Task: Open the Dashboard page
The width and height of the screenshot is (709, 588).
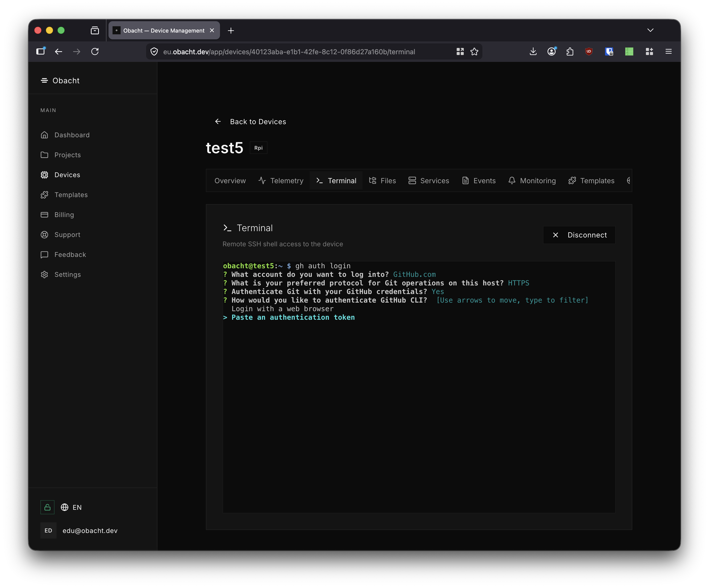Action: click(x=65, y=135)
